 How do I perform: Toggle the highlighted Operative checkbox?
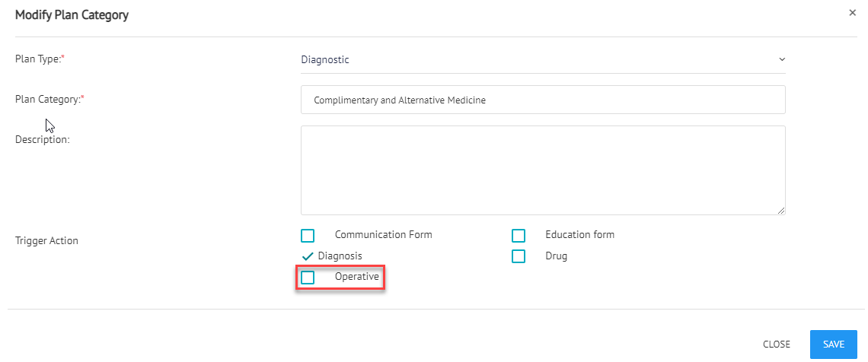tap(308, 278)
